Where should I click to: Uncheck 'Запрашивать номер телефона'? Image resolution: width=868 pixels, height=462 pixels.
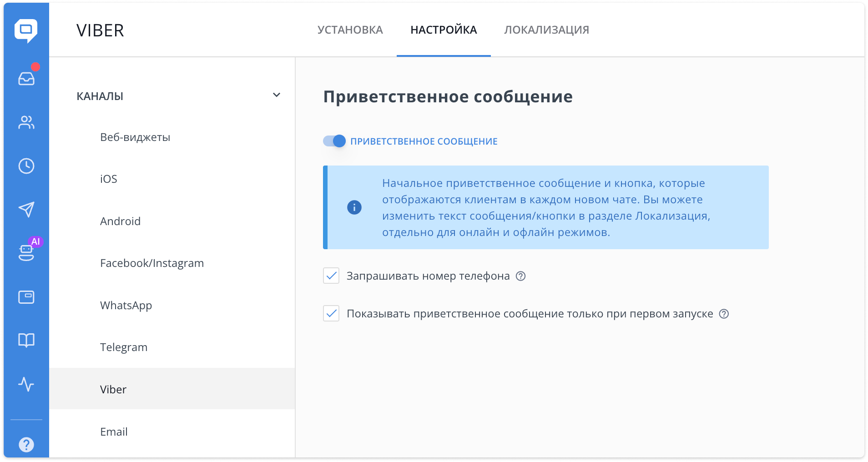pyautogui.click(x=331, y=276)
